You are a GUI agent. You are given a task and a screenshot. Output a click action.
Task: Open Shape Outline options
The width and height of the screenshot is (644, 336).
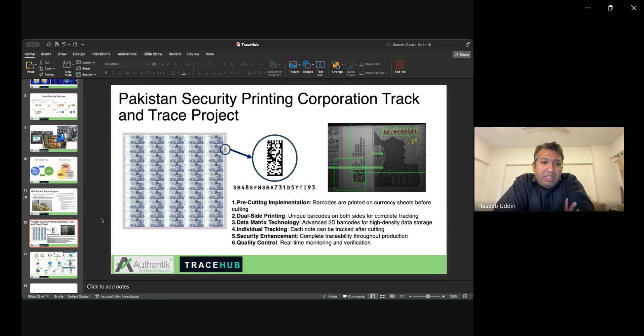(x=373, y=73)
